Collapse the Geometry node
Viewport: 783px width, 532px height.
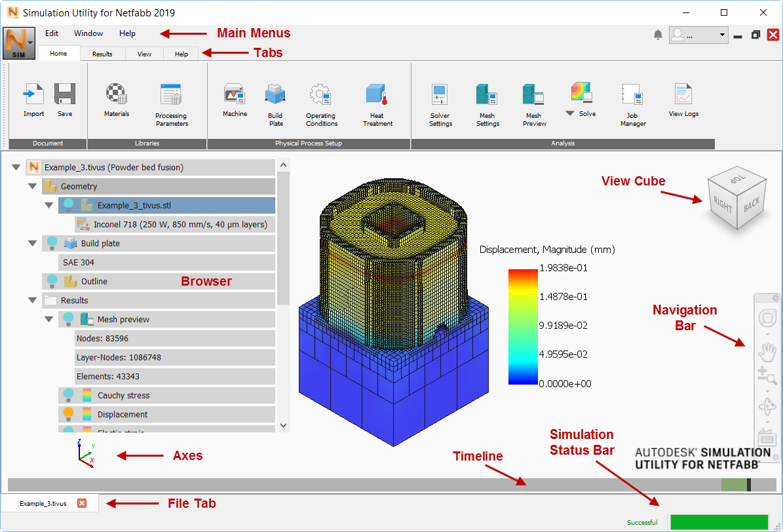click(x=33, y=186)
